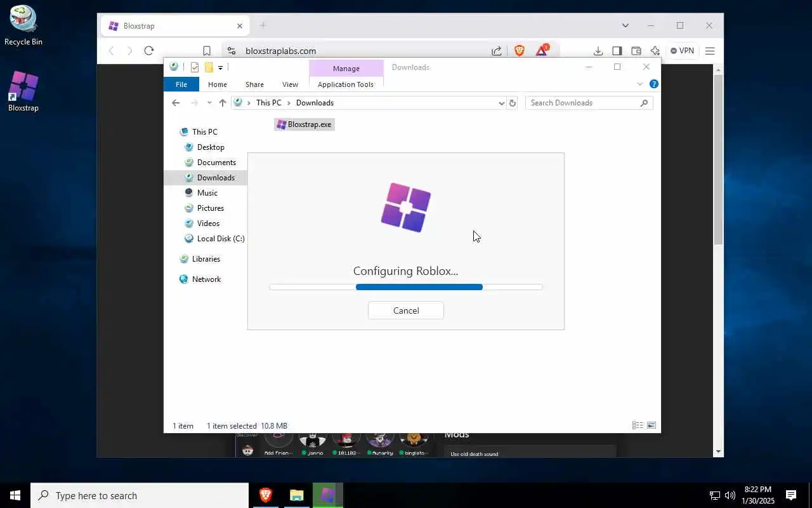Click the taskbar search box
This screenshot has height=508, width=812.
140,495
